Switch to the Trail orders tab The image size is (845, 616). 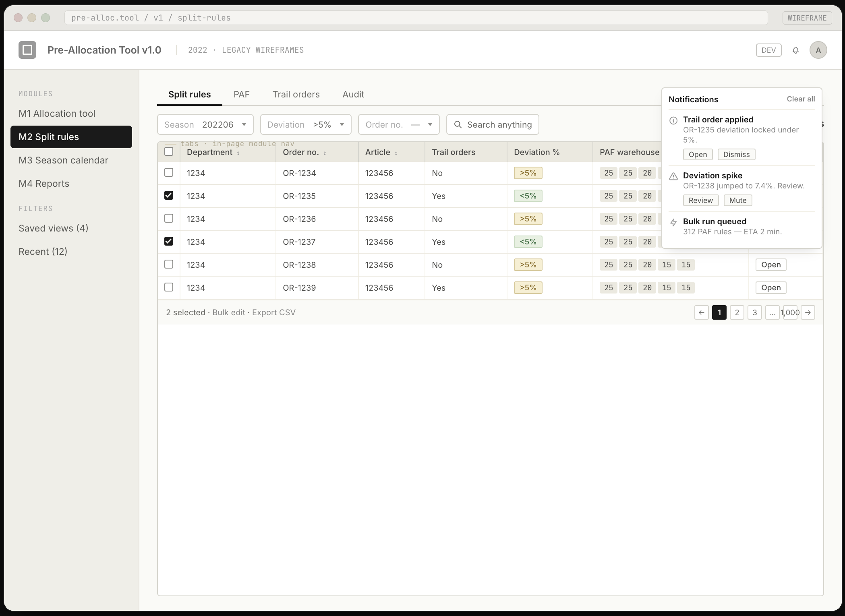click(296, 94)
